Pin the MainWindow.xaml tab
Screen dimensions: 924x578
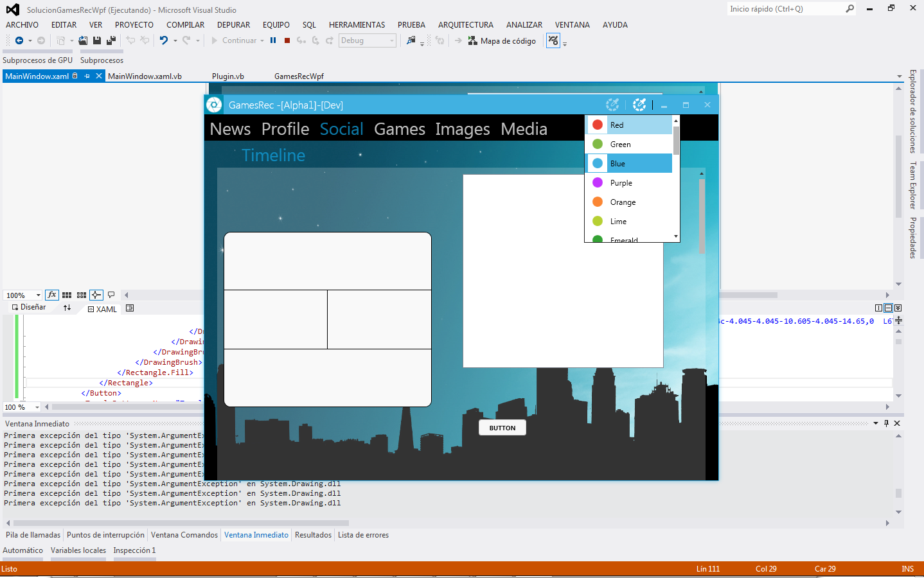(87, 76)
